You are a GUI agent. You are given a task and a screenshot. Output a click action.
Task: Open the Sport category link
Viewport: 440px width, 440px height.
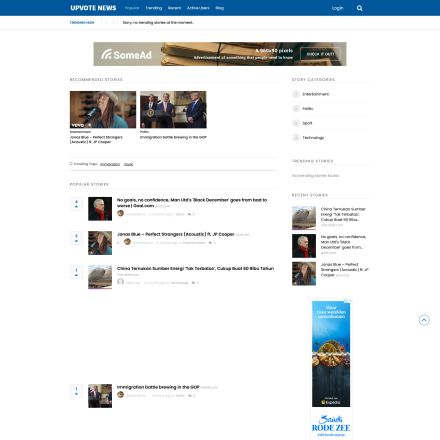point(307,123)
